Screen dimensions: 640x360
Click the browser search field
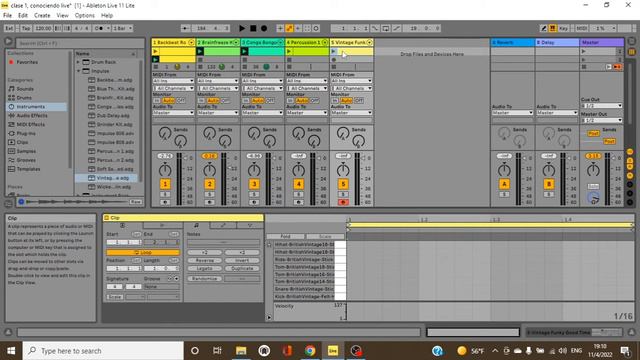pyautogui.click(x=80, y=43)
